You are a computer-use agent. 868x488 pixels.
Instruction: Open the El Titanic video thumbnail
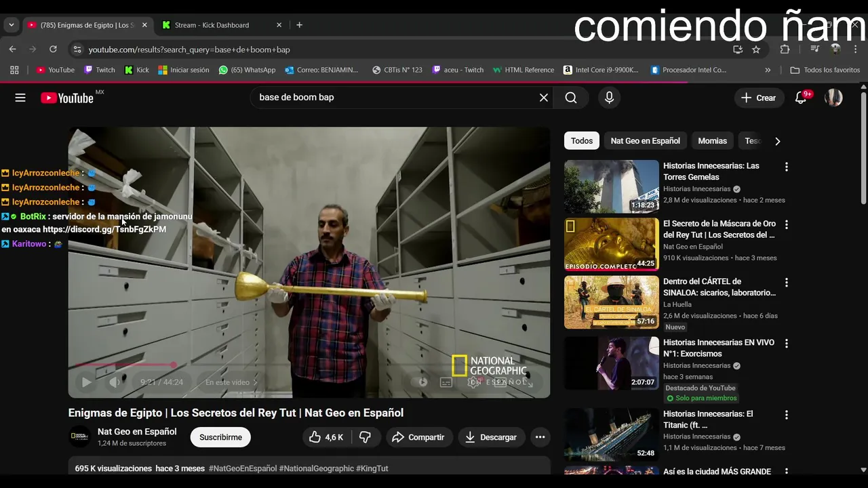click(x=611, y=434)
